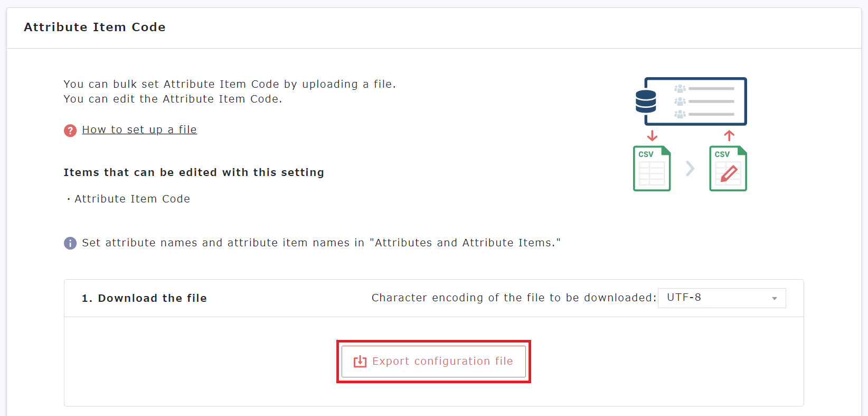This screenshot has height=416, width=868.
Task: Click the gray chevron between the CSV files
Action: click(690, 169)
